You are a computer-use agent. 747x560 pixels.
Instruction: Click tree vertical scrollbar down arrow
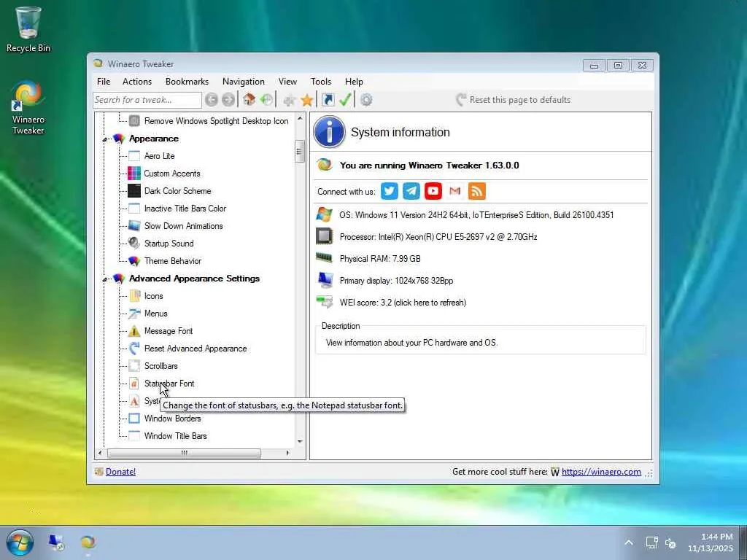pos(300,441)
